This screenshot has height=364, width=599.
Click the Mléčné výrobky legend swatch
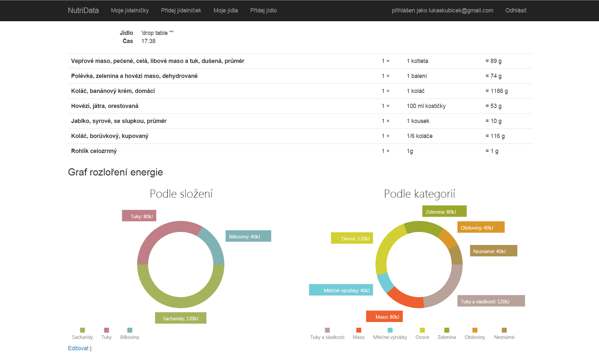[x=390, y=330]
